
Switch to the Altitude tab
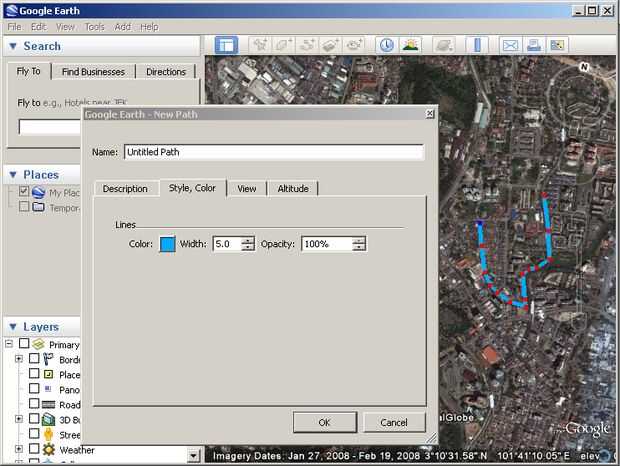click(293, 188)
